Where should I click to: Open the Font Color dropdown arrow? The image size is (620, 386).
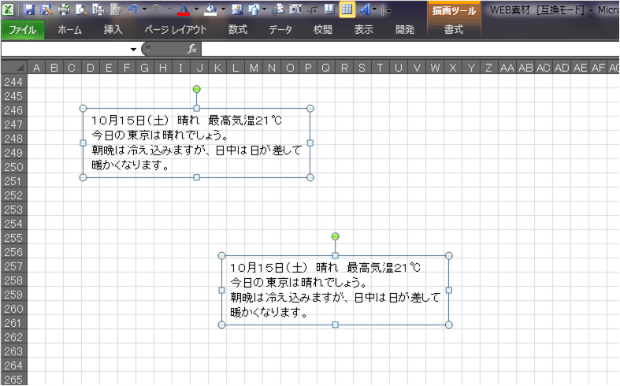pos(196,9)
